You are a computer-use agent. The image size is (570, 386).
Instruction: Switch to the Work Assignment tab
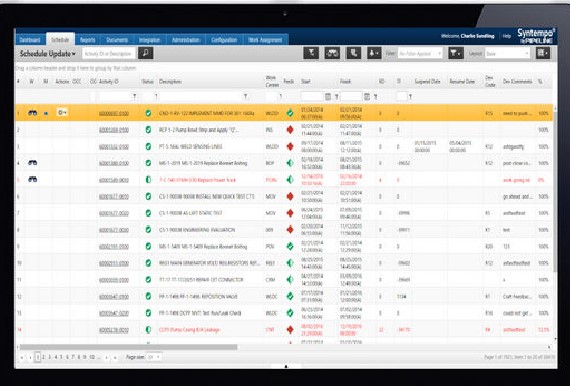(x=265, y=40)
